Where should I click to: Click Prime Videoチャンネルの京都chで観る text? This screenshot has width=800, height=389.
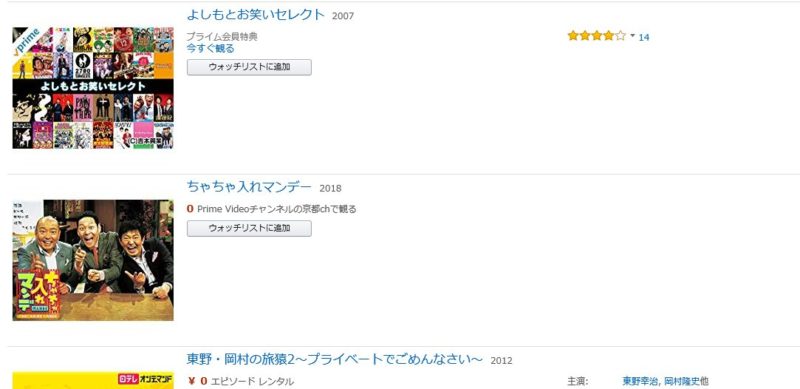coord(277,209)
